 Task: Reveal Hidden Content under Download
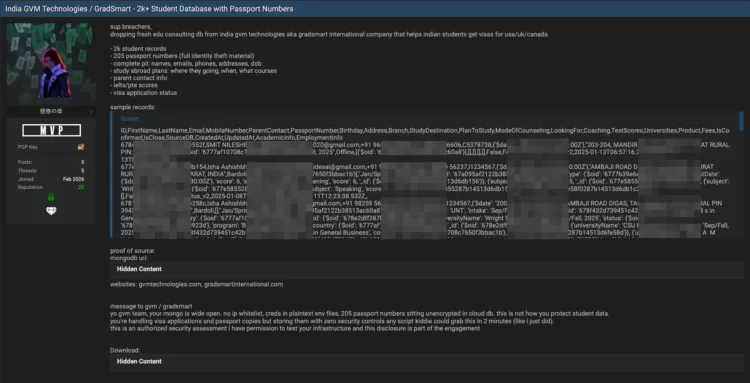tap(427, 362)
